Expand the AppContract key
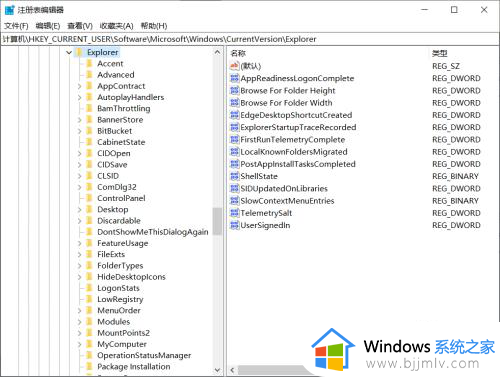Screen dimensions: 500x377 [79, 86]
